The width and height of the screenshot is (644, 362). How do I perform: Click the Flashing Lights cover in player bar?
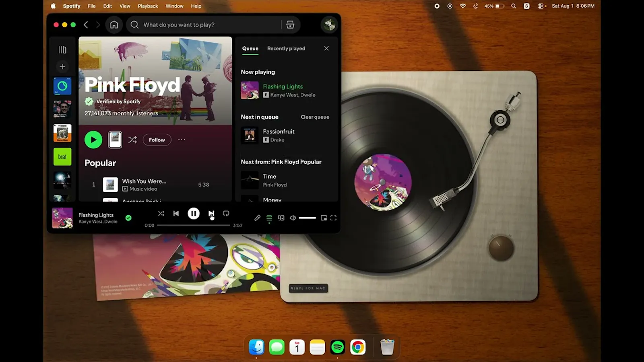(x=62, y=218)
